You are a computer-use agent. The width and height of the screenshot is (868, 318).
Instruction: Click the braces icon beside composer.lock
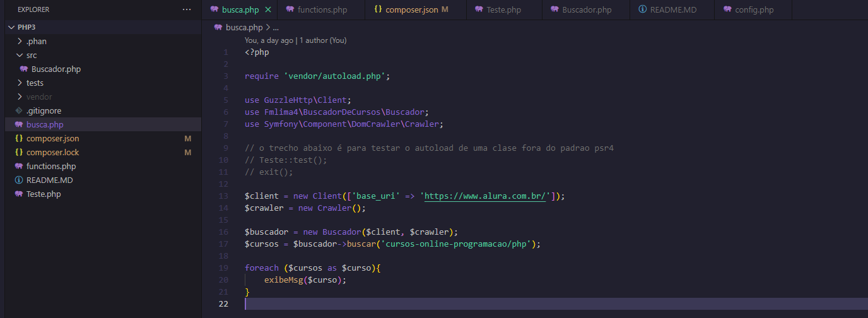tap(19, 153)
